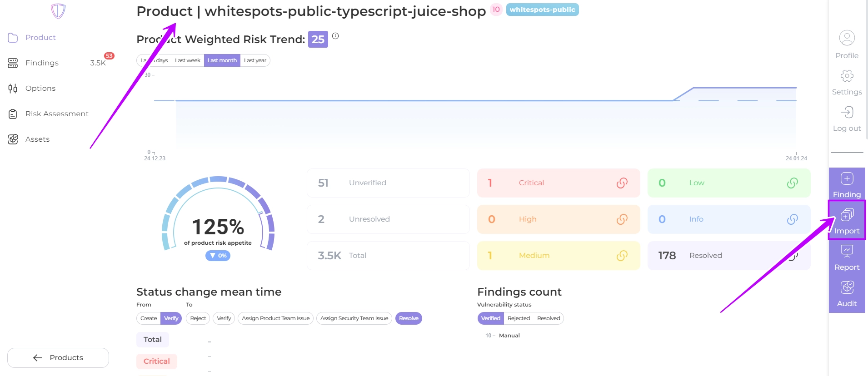This screenshot has width=868, height=376.
Task: Click the Log out icon
Action: (847, 112)
